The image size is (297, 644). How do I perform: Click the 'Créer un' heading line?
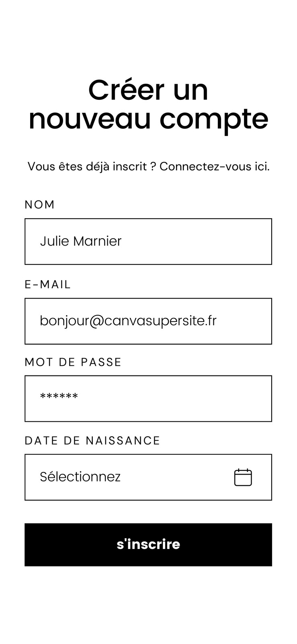pos(148,90)
